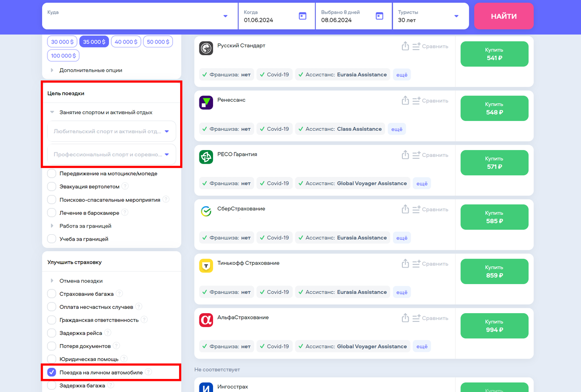This screenshot has width=581, height=392.
Task: Click the Ренессанс logo
Action: pos(206,103)
